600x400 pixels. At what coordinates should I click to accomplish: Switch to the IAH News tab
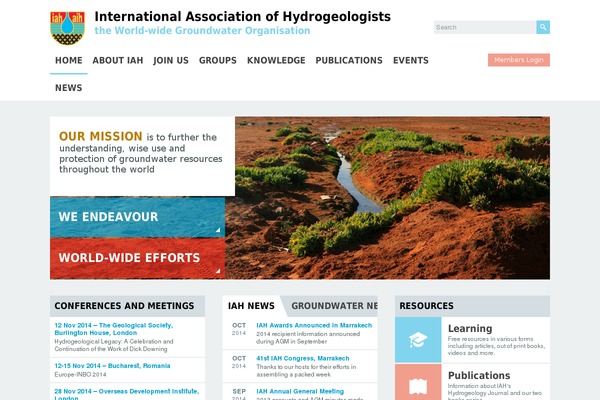[251, 306]
